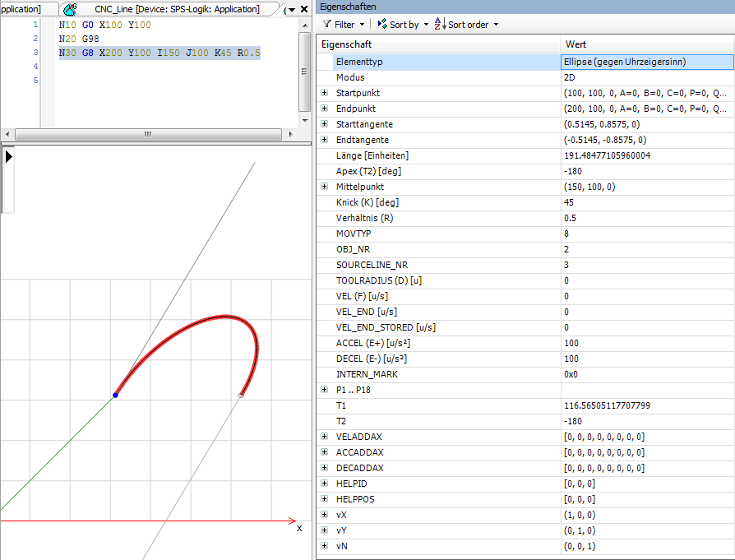Click the Wert column header

click(647, 44)
